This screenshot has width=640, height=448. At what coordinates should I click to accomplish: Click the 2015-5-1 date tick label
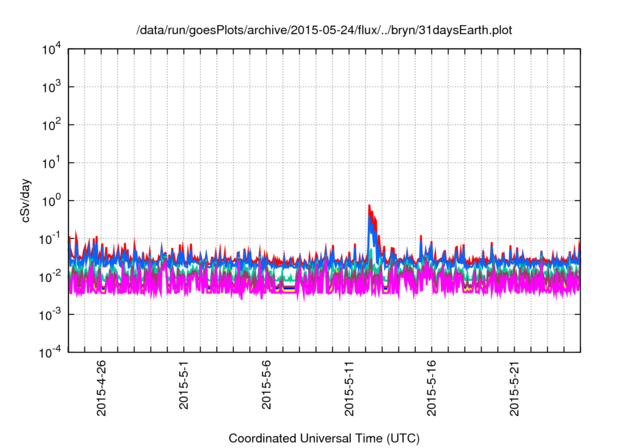pyautogui.click(x=183, y=386)
